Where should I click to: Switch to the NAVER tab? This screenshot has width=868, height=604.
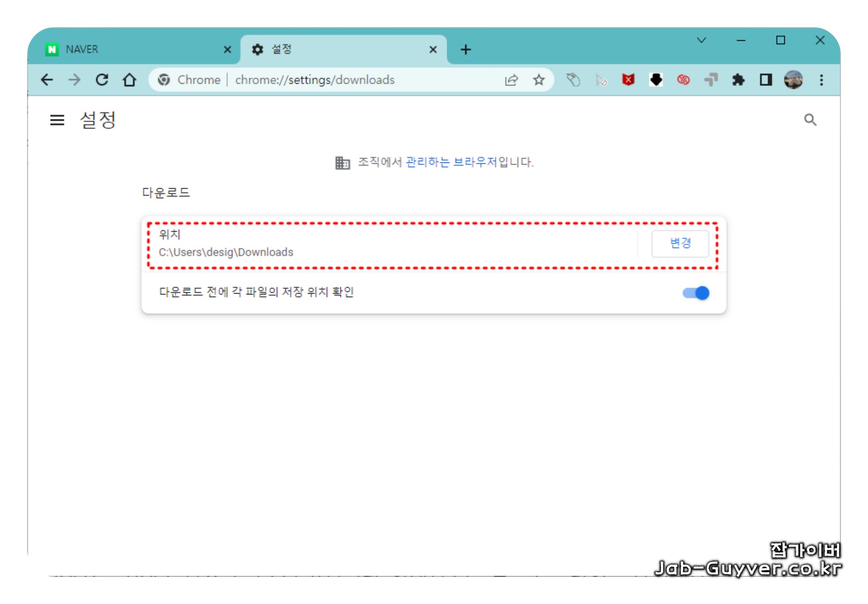131,49
